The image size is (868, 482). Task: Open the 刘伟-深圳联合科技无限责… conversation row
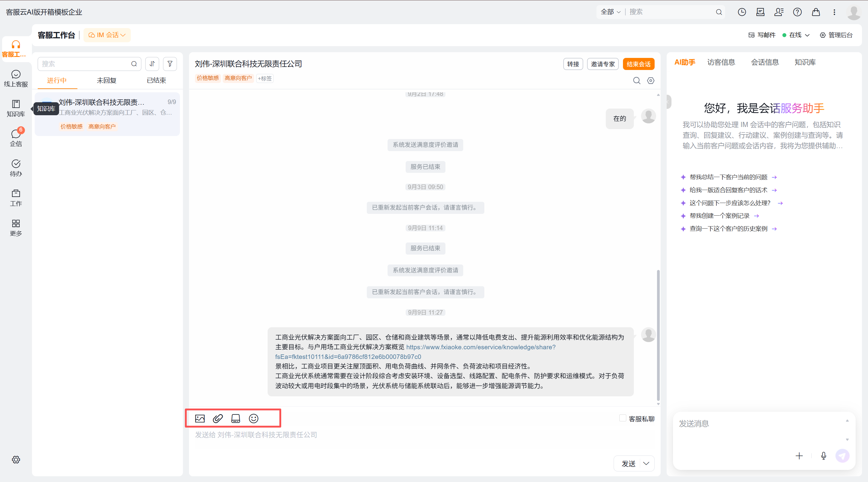[107, 114]
